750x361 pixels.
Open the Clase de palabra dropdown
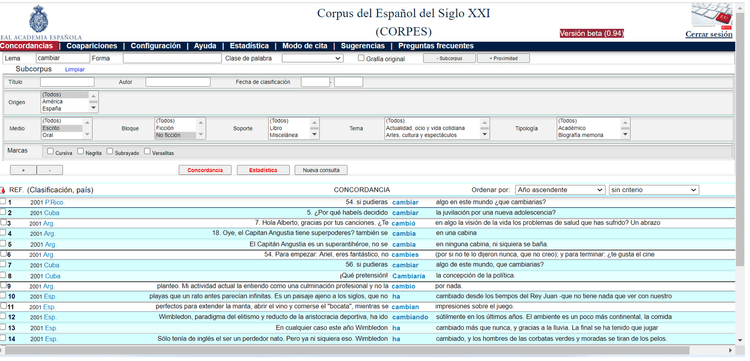312,58
